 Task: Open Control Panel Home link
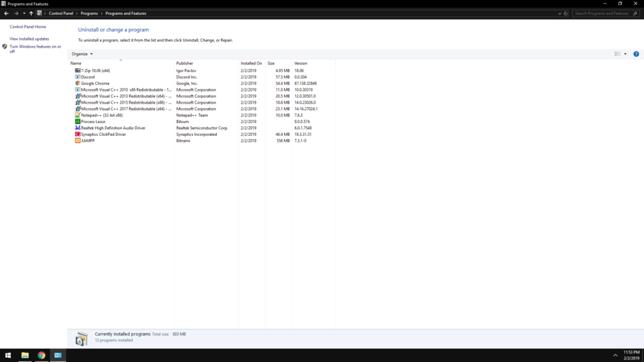point(28,26)
